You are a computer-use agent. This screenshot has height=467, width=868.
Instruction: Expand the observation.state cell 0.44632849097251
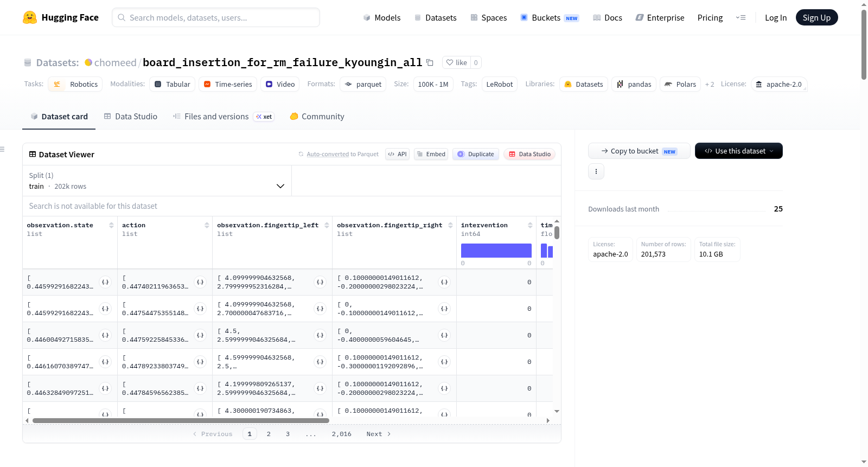point(105,388)
